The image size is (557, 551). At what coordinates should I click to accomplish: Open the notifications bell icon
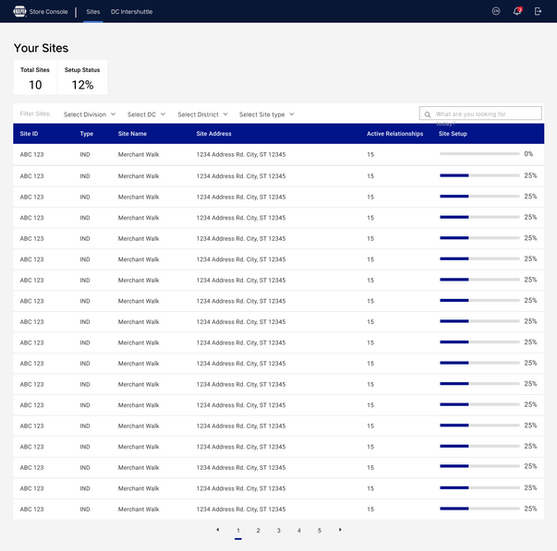(x=517, y=11)
